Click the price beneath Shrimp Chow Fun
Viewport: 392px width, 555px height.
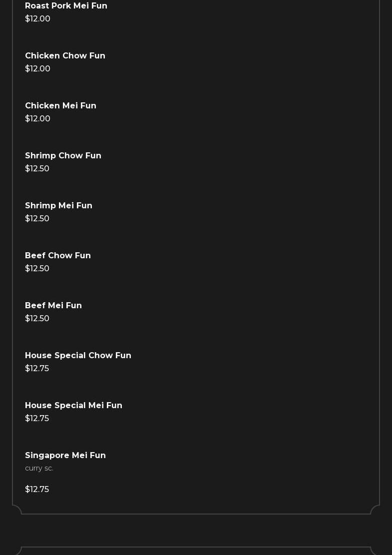tap(37, 169)
